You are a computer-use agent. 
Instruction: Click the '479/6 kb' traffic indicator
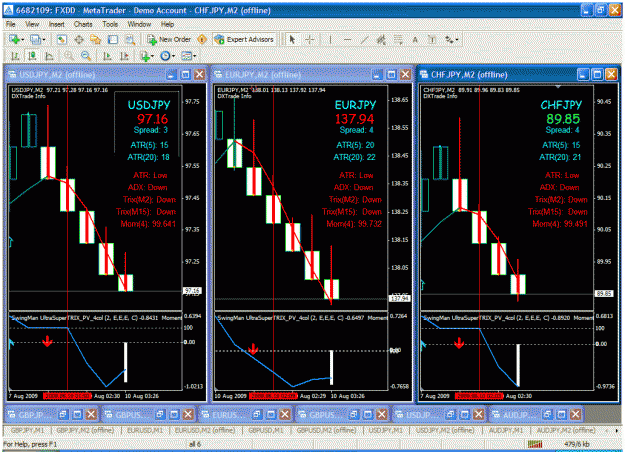(x=577, y=444)
